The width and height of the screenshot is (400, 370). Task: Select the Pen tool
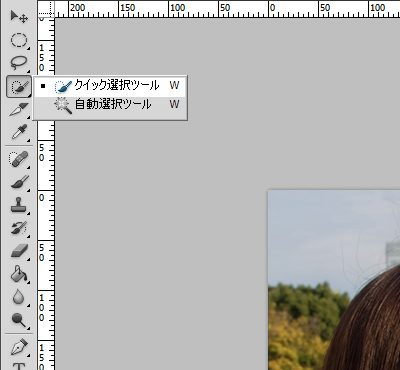tap(19, 347)
